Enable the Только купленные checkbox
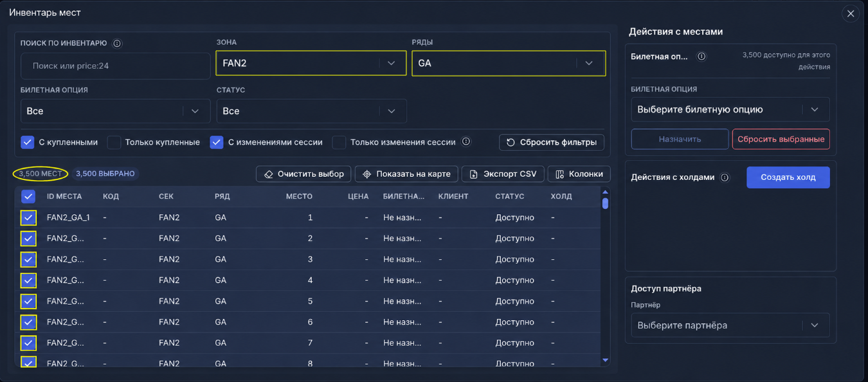The image size is (868, 382). (114, 142)
